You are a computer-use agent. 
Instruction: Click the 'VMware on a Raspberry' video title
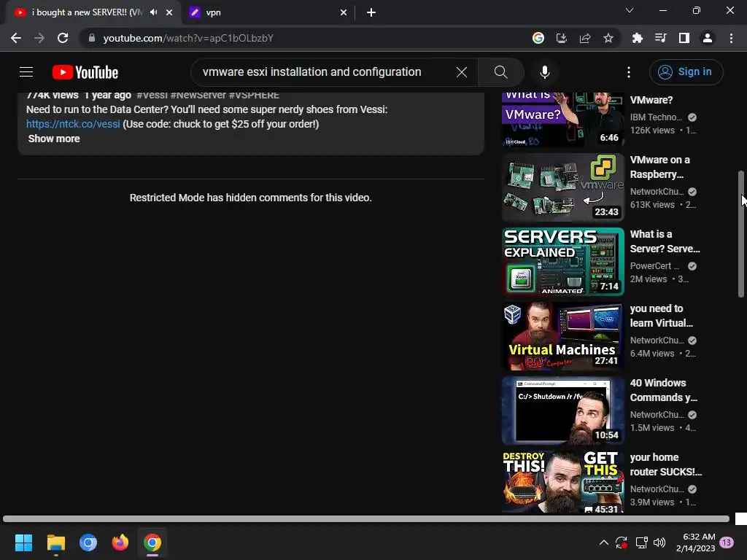(659, 167)
